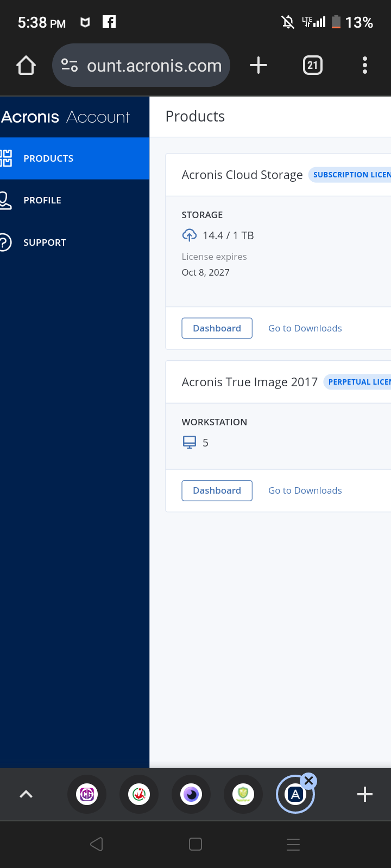This screenshot has width=391, height=868.
Task: Tap the browser home icon
Action: (26, 66)
